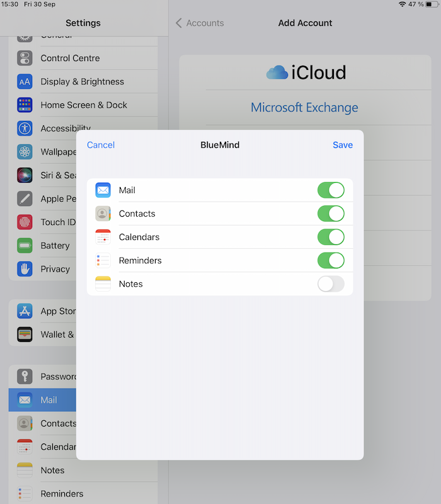Image resolution: width=441 pixels, height=504 pixels.
Task: Disable the Mail sync toggle
Action: (331, 190)
